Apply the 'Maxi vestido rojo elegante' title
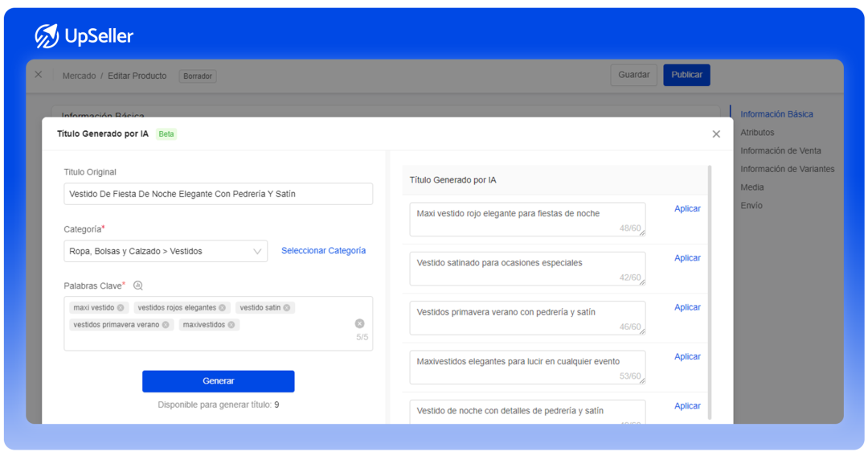This screenshot has height=456, width=868. point(687,209)
